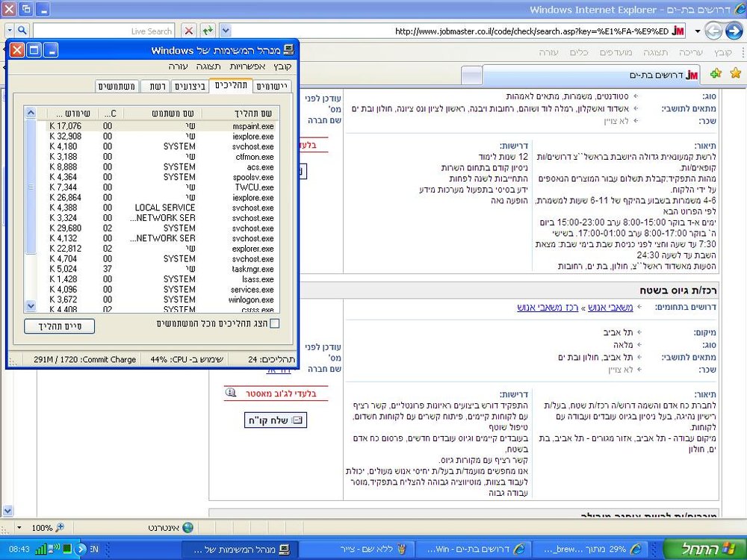Open the תצוגה menu in Task Manager

(208, 66)
